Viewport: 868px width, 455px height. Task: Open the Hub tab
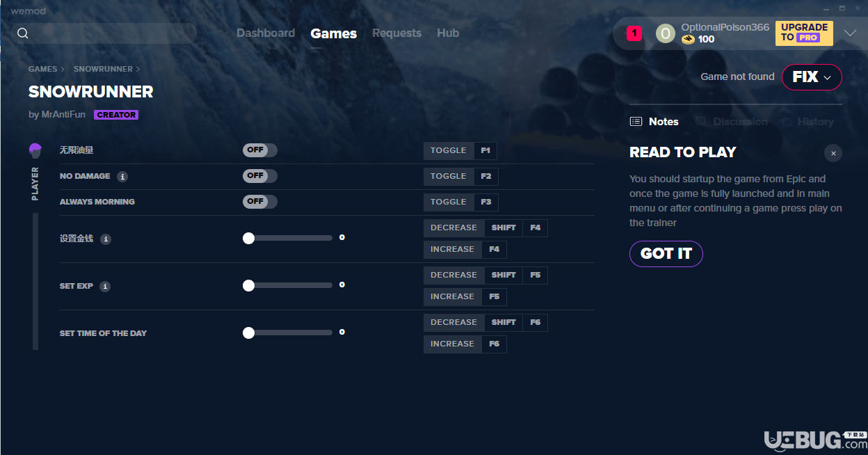pyautogui.click(x=448, y=33)
